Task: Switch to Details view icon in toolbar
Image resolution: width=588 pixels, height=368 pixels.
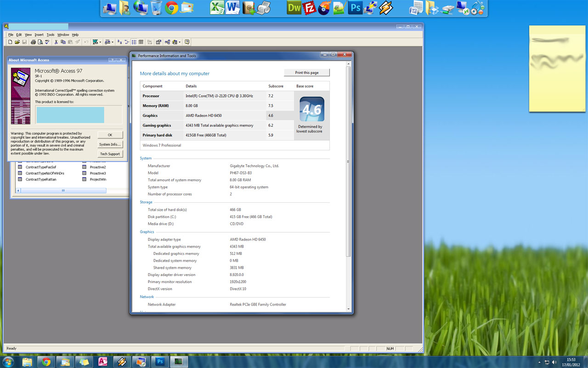Action: tap(141, 42)
